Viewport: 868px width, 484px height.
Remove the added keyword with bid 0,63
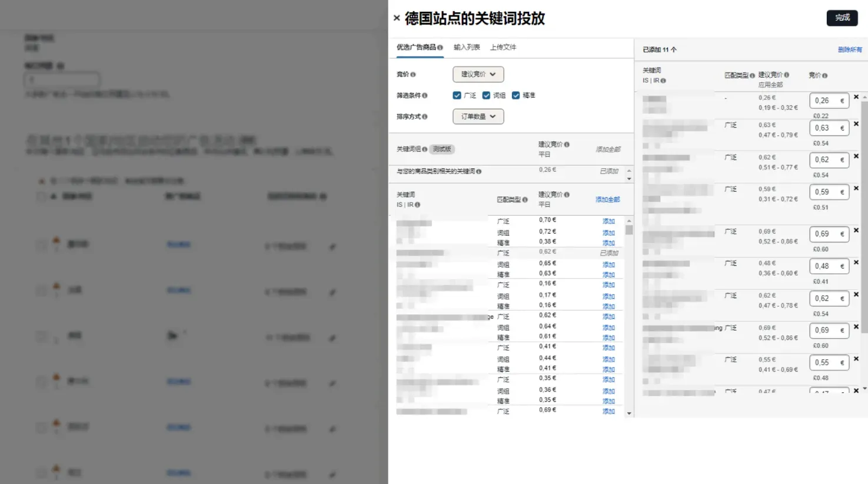coord(856,124)
